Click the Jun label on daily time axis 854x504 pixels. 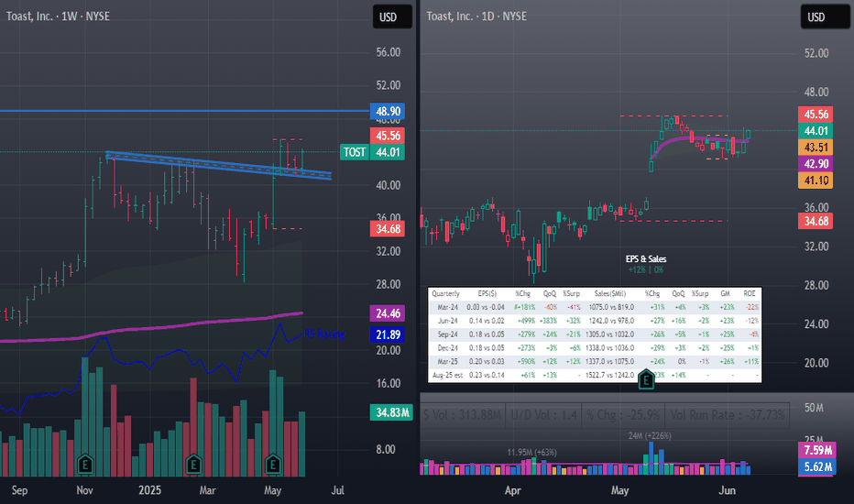pyautogui.click(x=728, y=490)
